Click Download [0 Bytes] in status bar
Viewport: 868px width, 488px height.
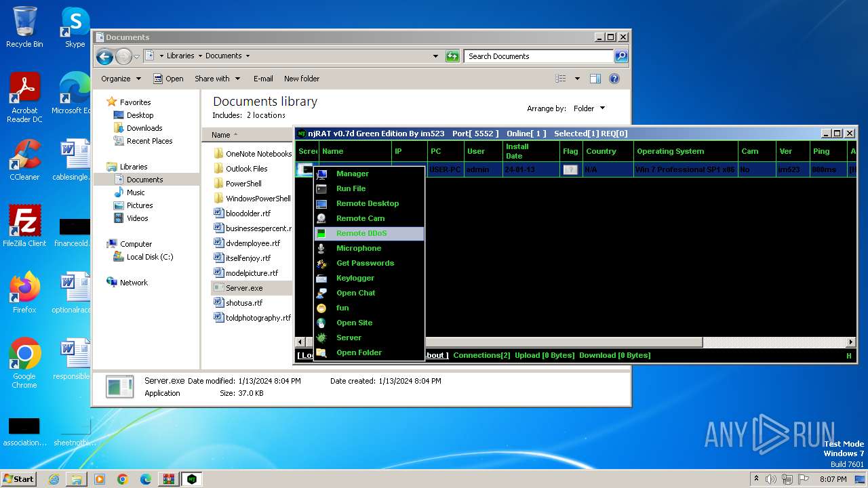click(x=614, y=355)
